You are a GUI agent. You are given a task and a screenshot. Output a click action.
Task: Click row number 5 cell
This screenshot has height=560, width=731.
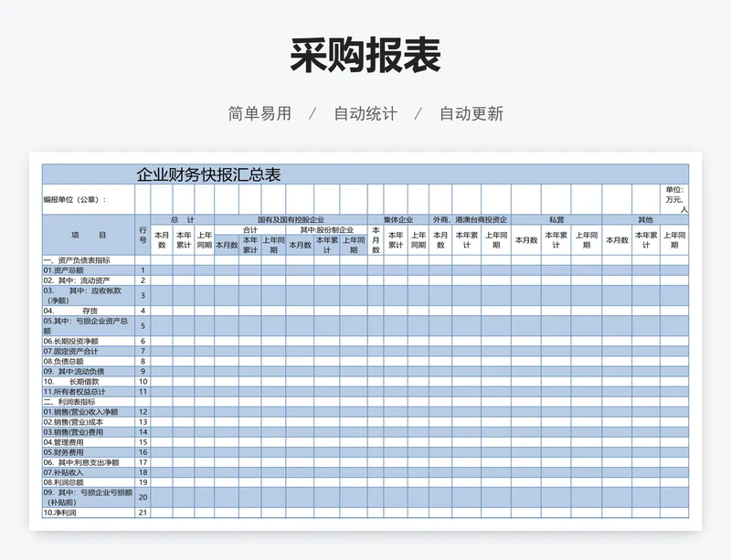click(x=143, y=326)
